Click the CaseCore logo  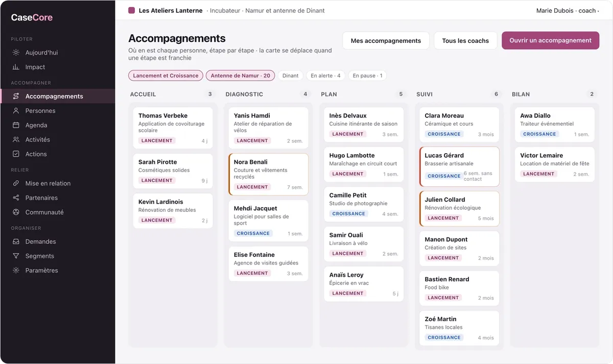[32, 17]
